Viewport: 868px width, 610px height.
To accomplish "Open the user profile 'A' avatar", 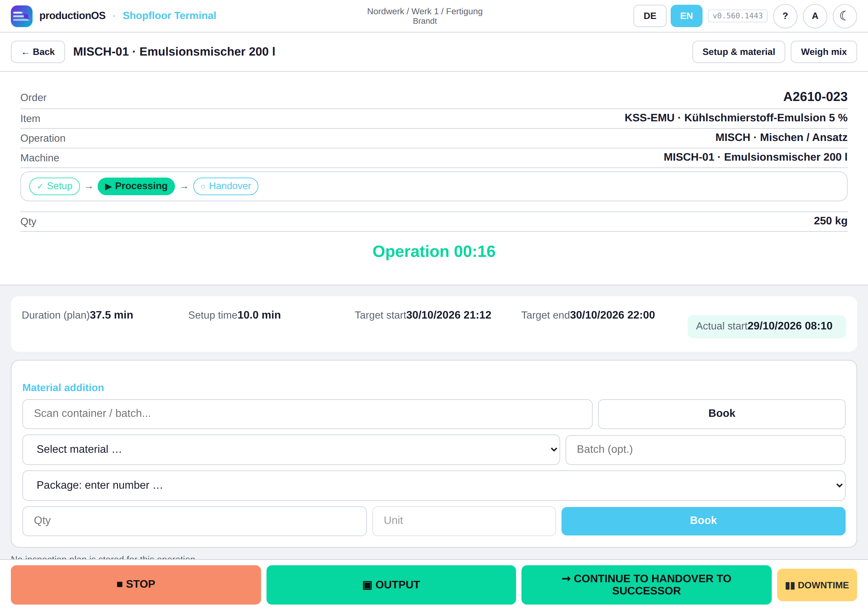I will coord(815,16).
